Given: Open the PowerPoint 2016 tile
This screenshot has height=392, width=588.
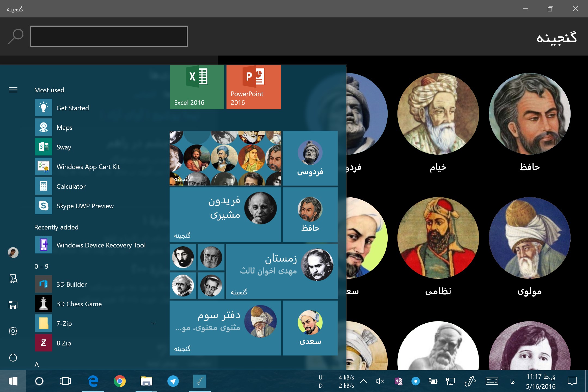Looking at the screenshot, I should point(253,87).
